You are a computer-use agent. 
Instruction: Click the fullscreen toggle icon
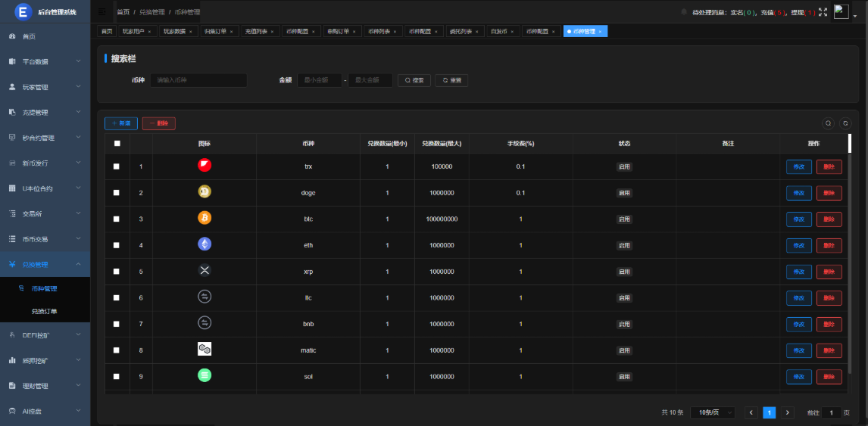[823, 12]
